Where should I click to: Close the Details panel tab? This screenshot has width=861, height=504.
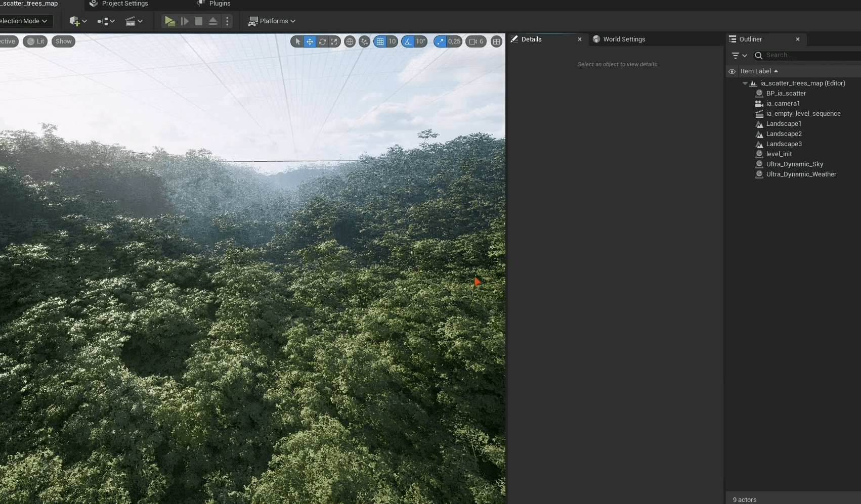point(580,39)
